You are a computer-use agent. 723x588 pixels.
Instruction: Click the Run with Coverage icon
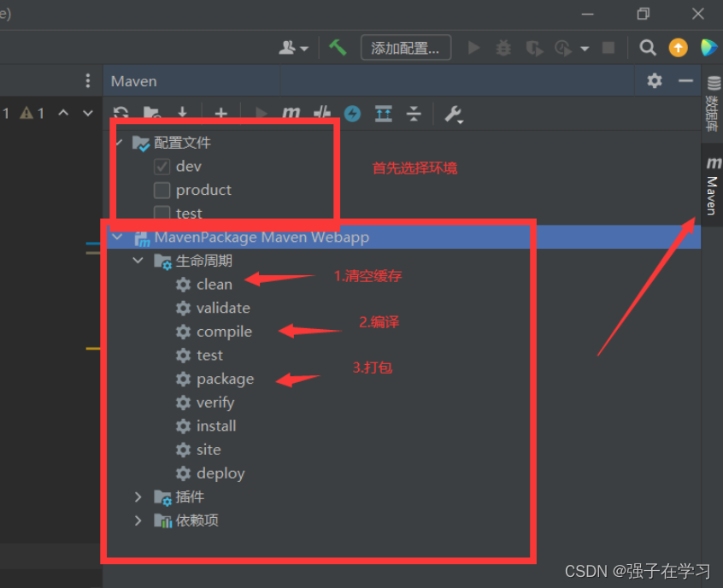pyautogui.click(x=534, y=48)
